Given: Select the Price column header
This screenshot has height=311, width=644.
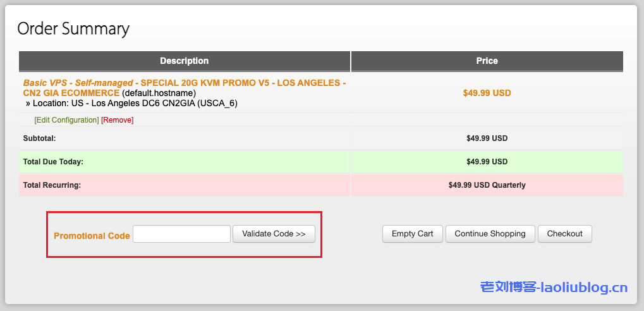Looking at the screenshot, I should click(x=487, y=61).
